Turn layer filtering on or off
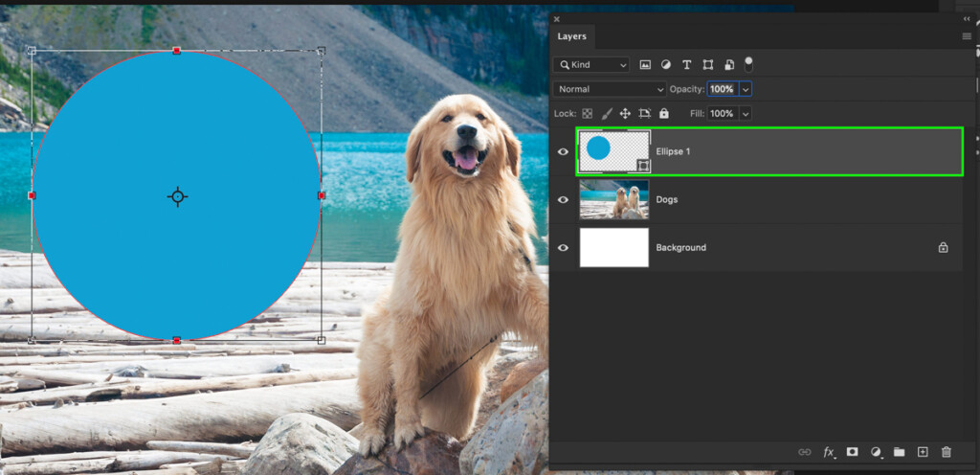Viewport: 980px width, 475px height. (748, 64)
